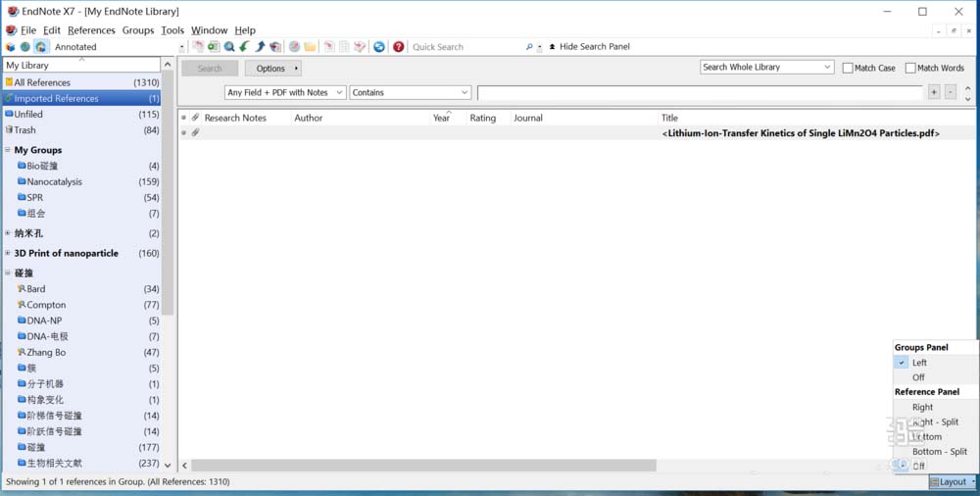
Task: Choose Off under Reference Panel
Action: [x=935, y=466]
